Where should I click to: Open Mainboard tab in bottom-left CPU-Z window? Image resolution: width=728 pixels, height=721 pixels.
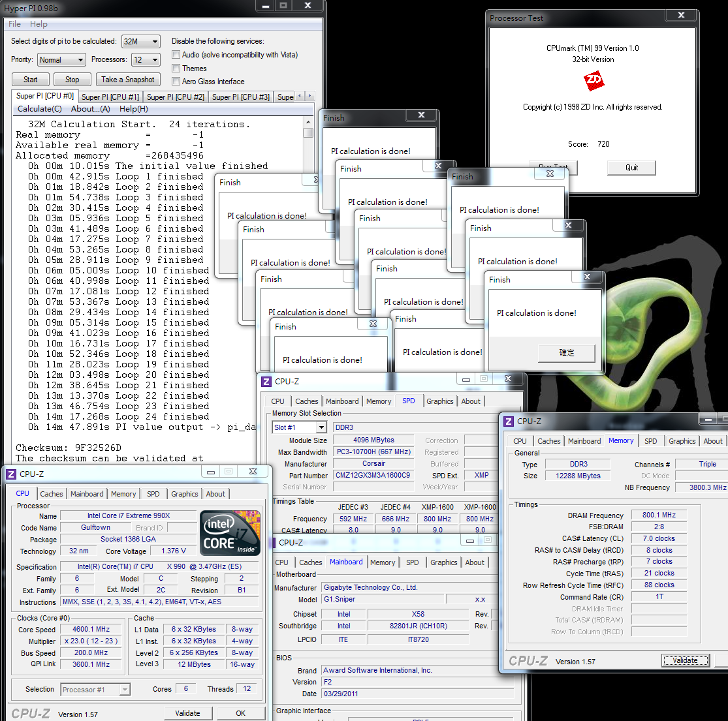click(x=87, y=494)
